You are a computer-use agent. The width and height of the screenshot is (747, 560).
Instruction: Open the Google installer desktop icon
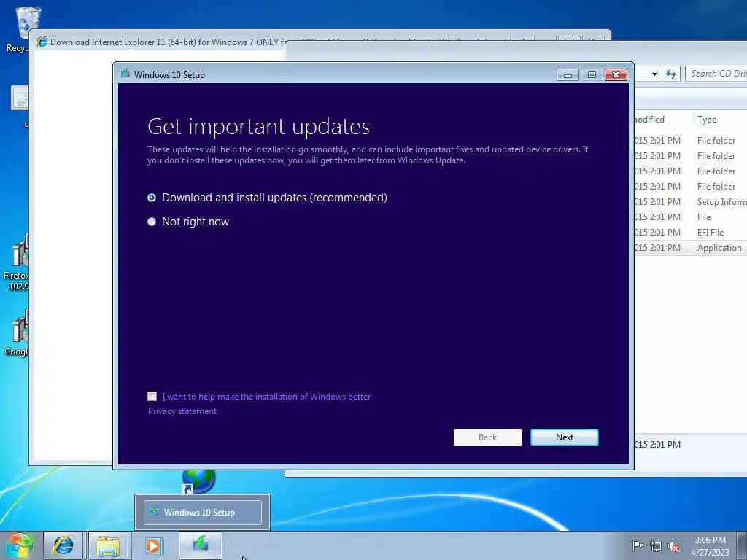point(17,333)
